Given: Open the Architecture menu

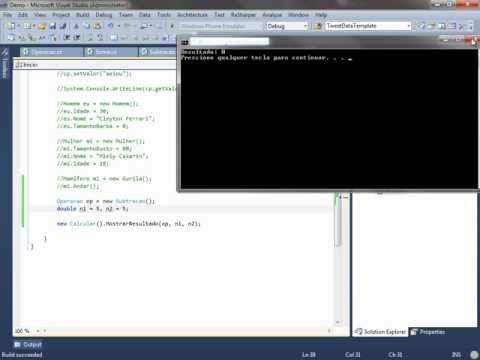Looking at the screenshot, I should (192, 15).
